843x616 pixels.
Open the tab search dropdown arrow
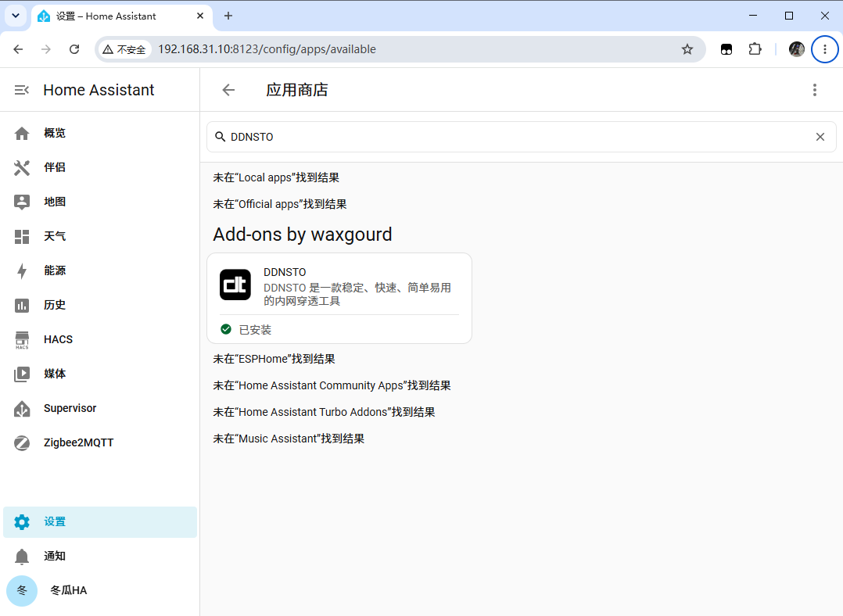tap(16, 16)
